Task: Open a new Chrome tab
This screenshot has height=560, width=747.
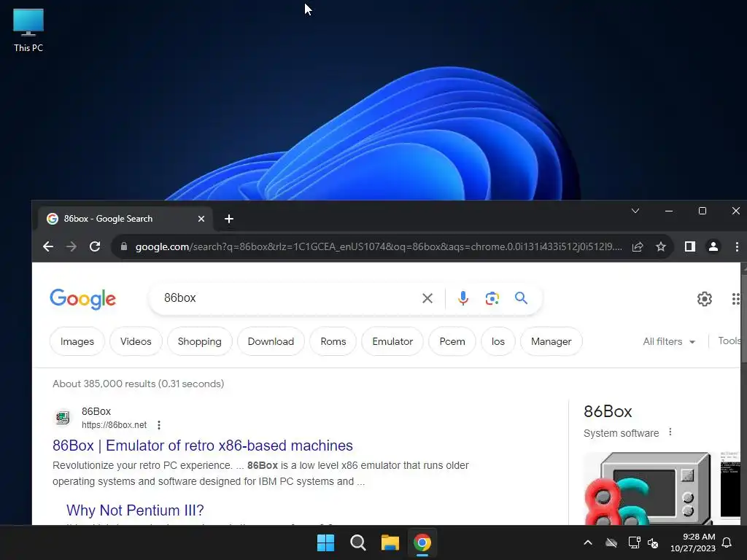Action: [x=228, y=219]
